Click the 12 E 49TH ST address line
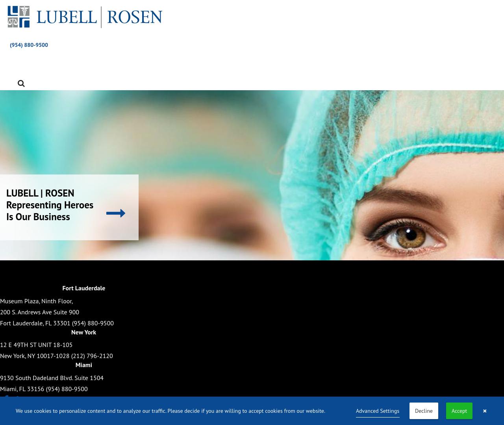 36,345
